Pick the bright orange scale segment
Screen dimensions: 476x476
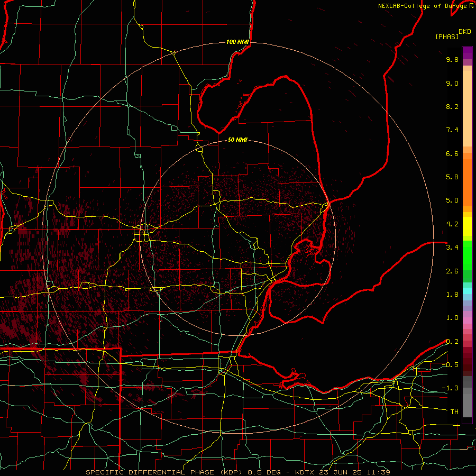(x=467, y=183)
